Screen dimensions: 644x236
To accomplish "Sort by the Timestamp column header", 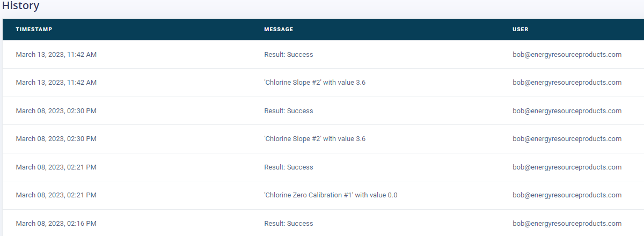I will (34, 29).
